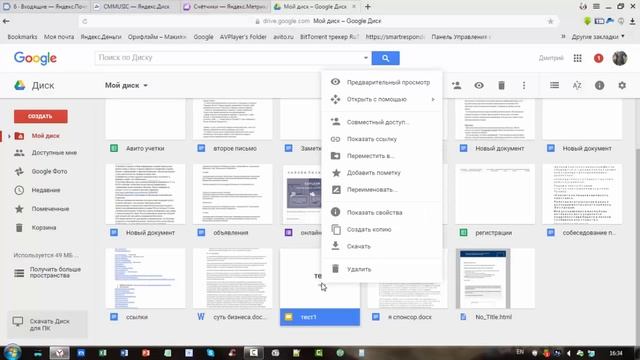
Task: Click the No_Title.html file thumbnail
Action: coord(495,278)
